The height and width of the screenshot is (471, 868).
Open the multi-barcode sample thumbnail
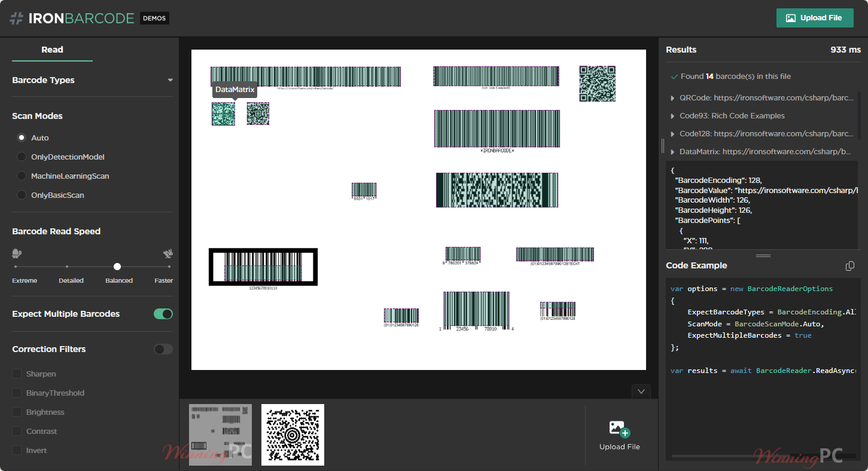coord(220,435)
